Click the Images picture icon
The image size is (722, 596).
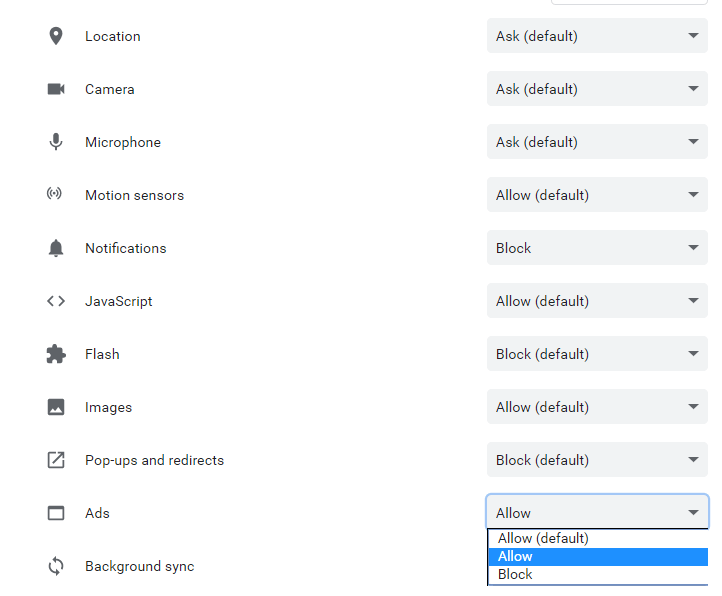(x=56, y=407)
